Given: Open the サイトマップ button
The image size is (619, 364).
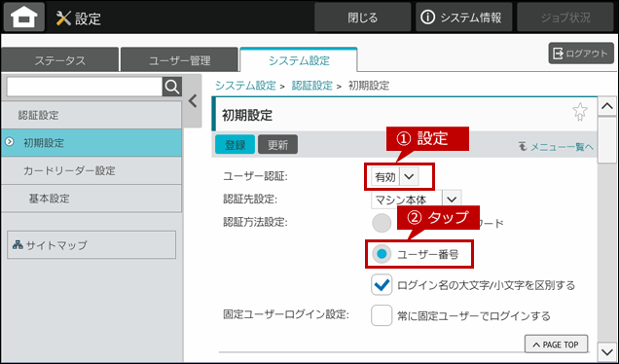Looking at the screenshot, I should click(91, 244).
